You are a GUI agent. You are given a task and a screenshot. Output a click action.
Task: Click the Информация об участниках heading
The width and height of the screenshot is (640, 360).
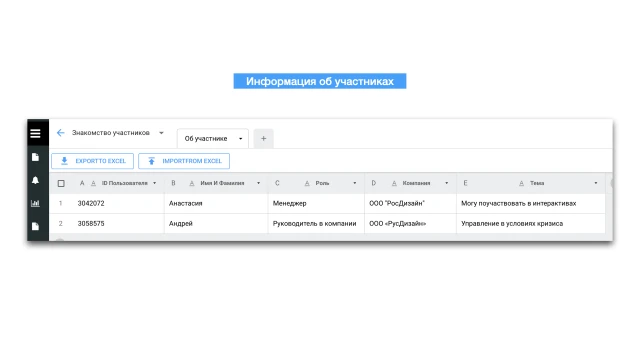tap(320, 81)
